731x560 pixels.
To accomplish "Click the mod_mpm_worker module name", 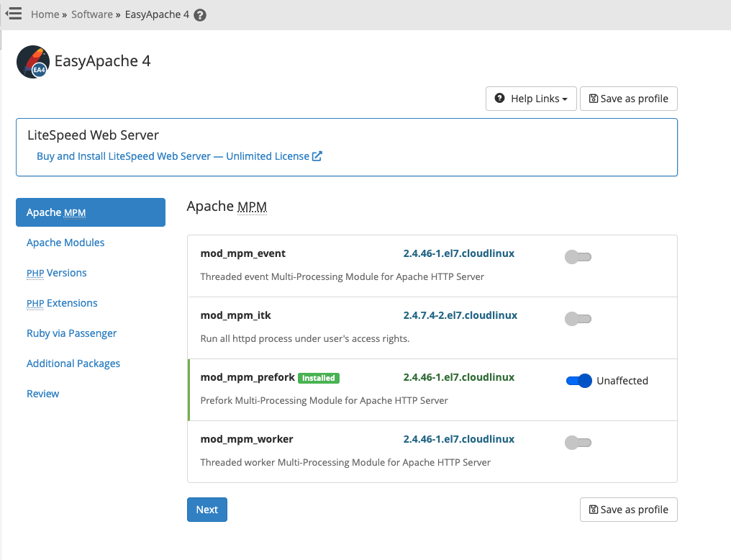I will tap(247, 439).
